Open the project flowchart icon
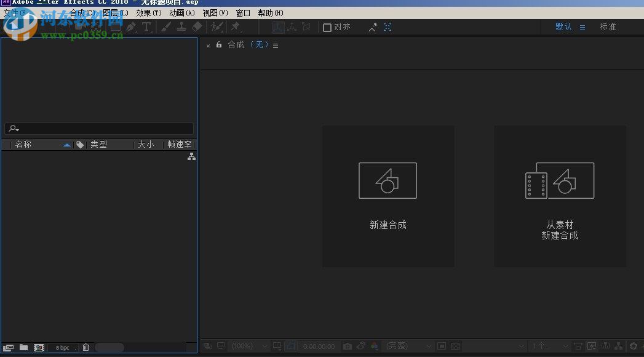This screenshot has width=644, height=357. pyautogui.click(x=191, y=156)
